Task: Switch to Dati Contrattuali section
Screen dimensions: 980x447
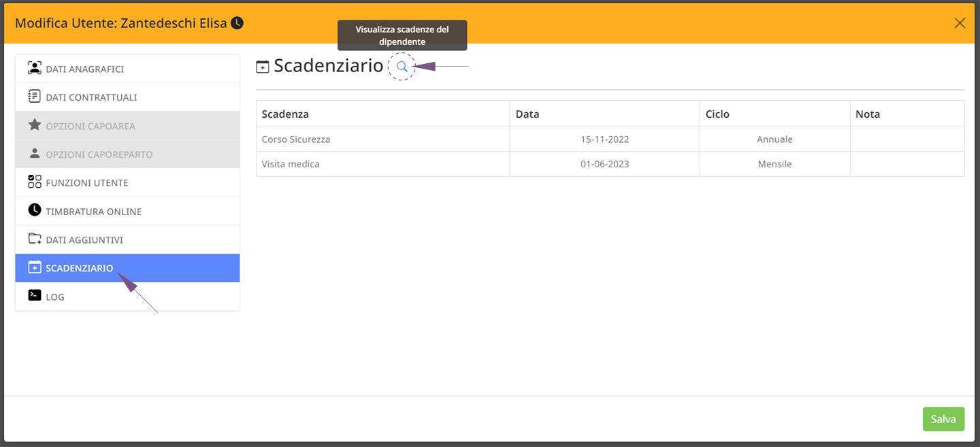Action: [x=128, y=97]
